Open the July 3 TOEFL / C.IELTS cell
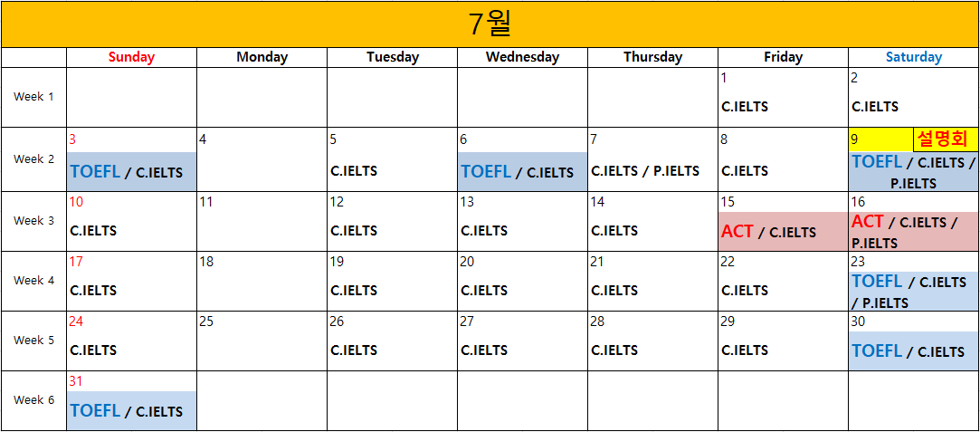The height and width of the screenshot is (432, 980). coord(132,171)
